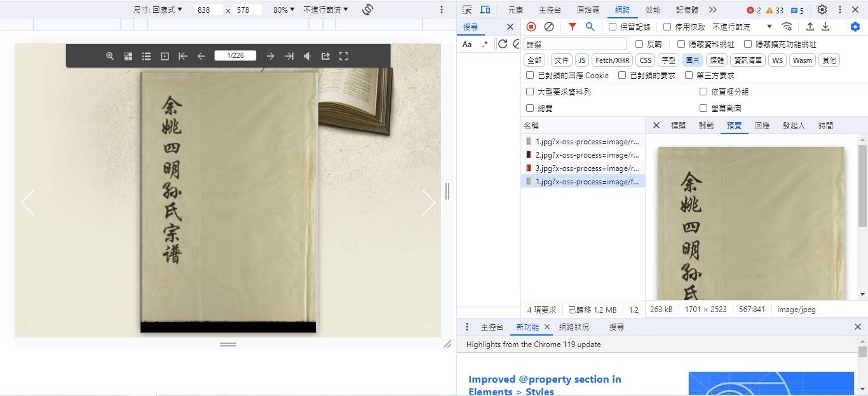Open network search magnifier icon
Viewport: 868px width, 396px height.
click(590, 27)
